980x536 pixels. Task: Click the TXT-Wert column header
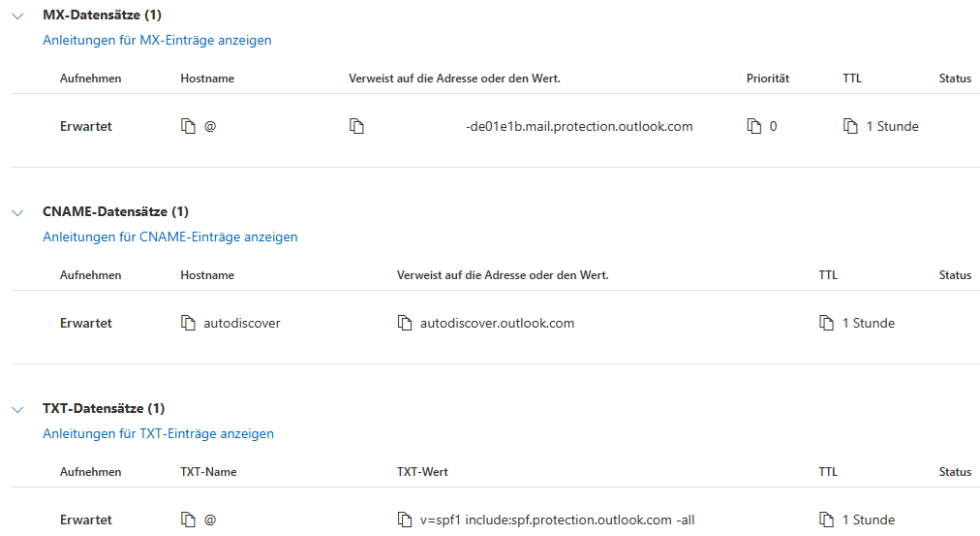pos(422,472)
